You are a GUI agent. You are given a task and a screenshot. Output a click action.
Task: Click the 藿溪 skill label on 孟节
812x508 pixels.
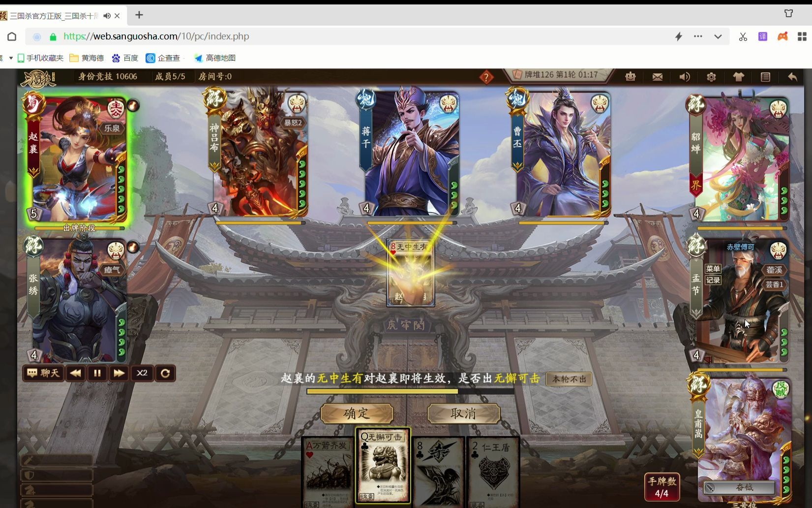[x=774, y=270]
